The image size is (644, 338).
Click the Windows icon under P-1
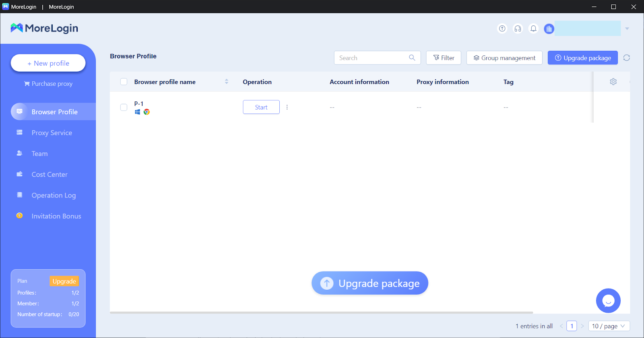coord(137,112)
